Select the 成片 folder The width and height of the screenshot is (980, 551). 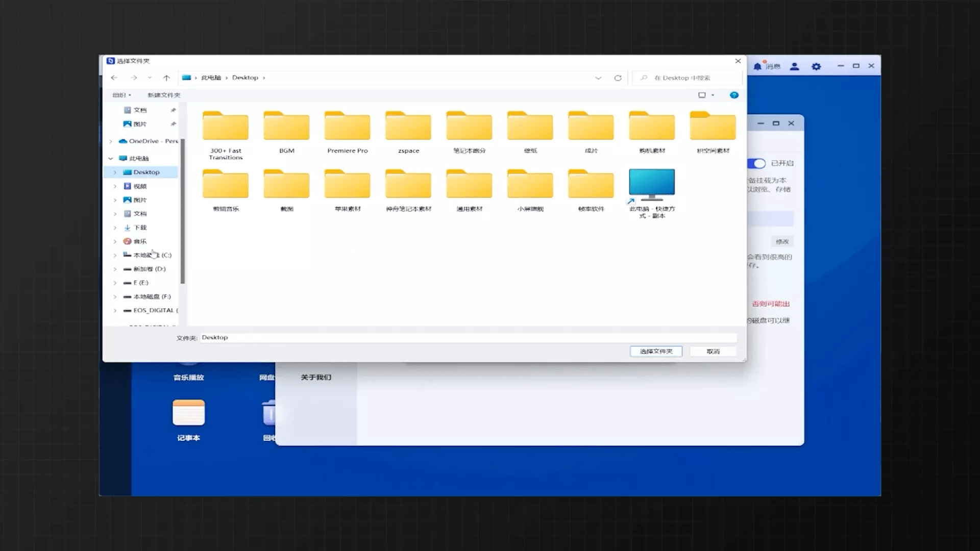coord(591,132)
